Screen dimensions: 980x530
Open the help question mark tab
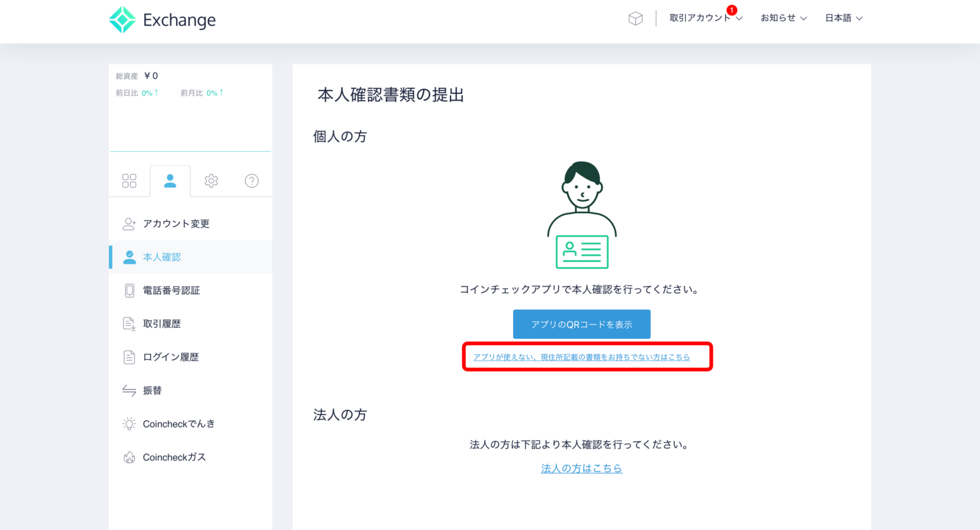point(252,181)
